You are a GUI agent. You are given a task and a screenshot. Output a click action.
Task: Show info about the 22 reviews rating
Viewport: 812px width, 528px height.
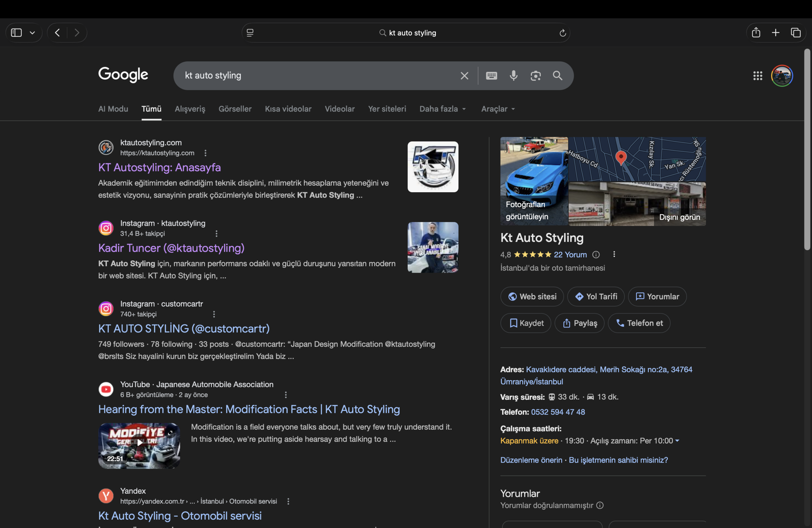tap(596, 255)
